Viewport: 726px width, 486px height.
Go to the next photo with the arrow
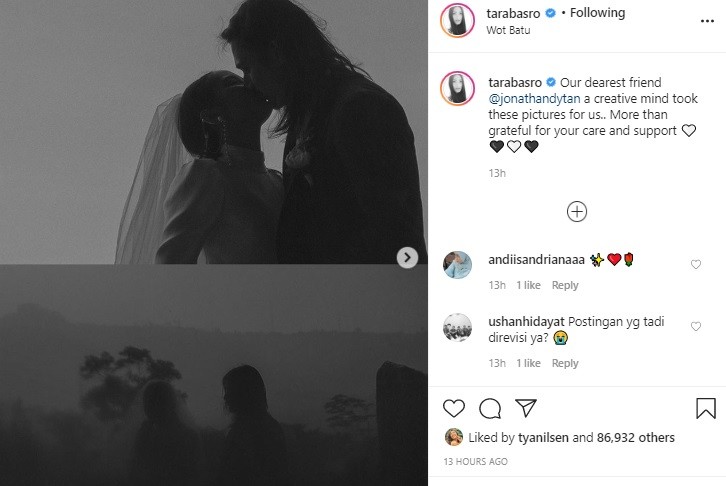click(407, 257)
